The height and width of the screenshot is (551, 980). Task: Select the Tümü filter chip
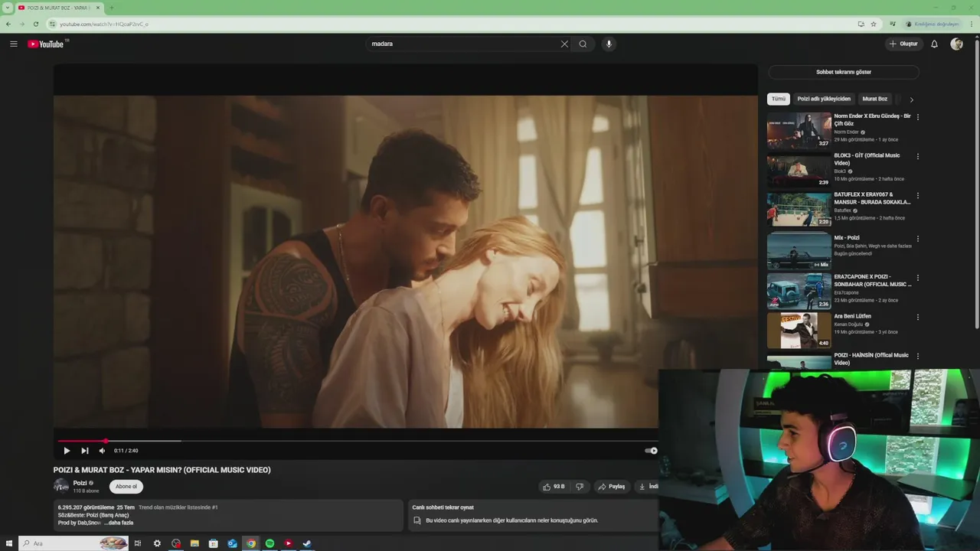point(779,99)
